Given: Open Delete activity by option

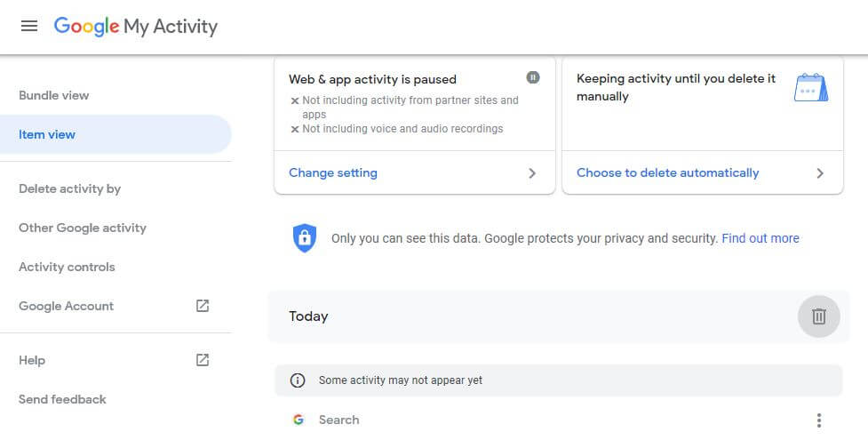Looking at the screenshot, I should (70, 189).
